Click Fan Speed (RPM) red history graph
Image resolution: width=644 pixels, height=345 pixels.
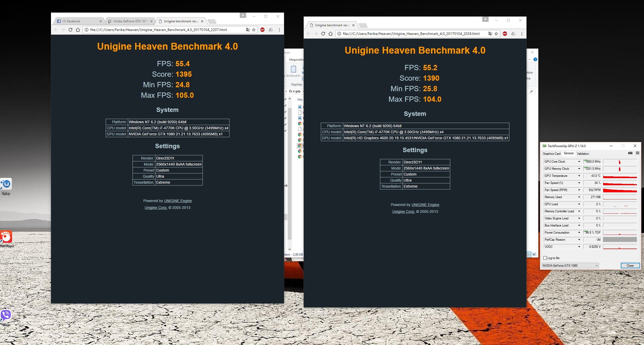click(x=620, y=190)
